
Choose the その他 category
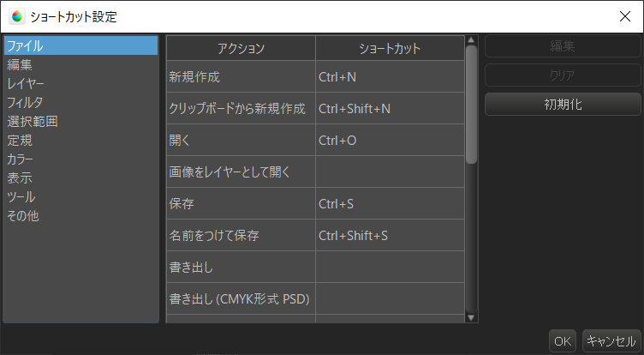tap(80, 216)
